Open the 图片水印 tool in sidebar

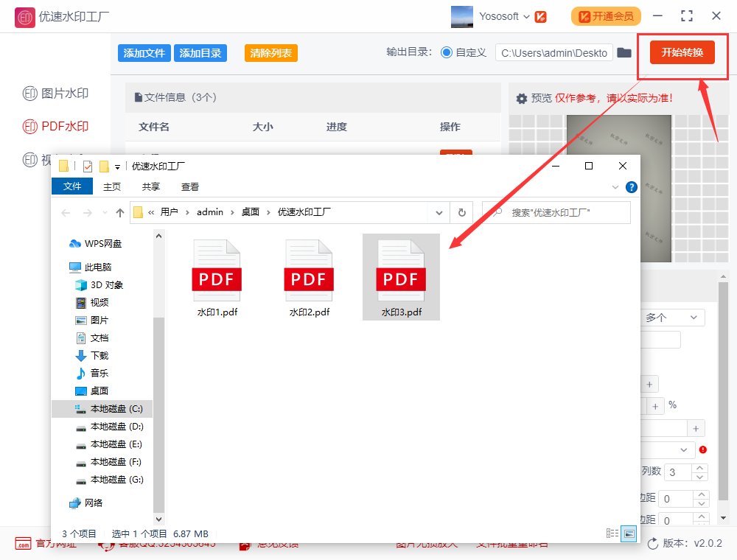(49, 93)
